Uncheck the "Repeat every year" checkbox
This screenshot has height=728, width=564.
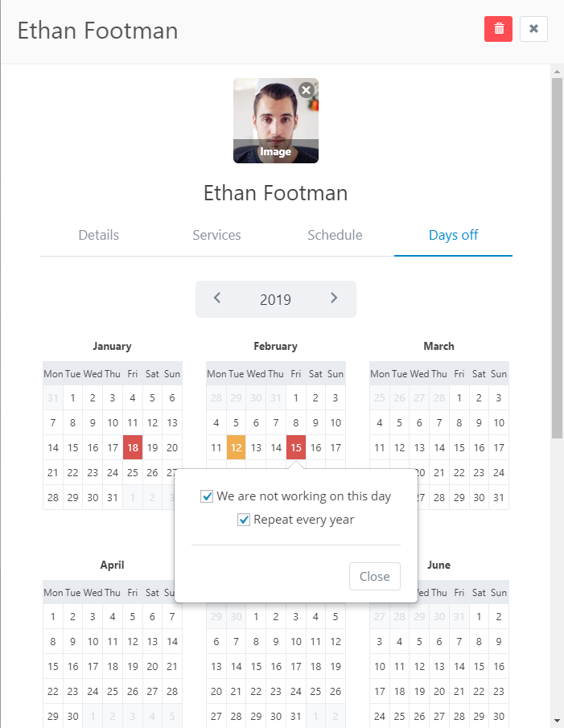(244, 520)
